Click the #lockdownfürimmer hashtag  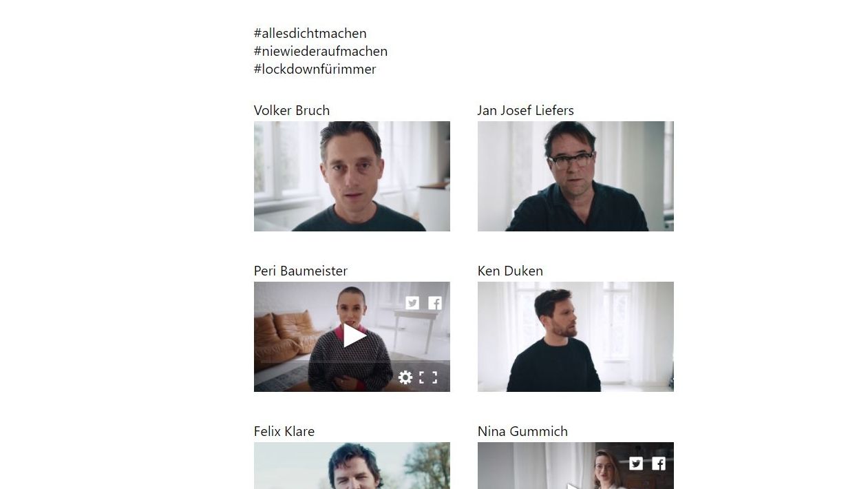click(315, 69)
